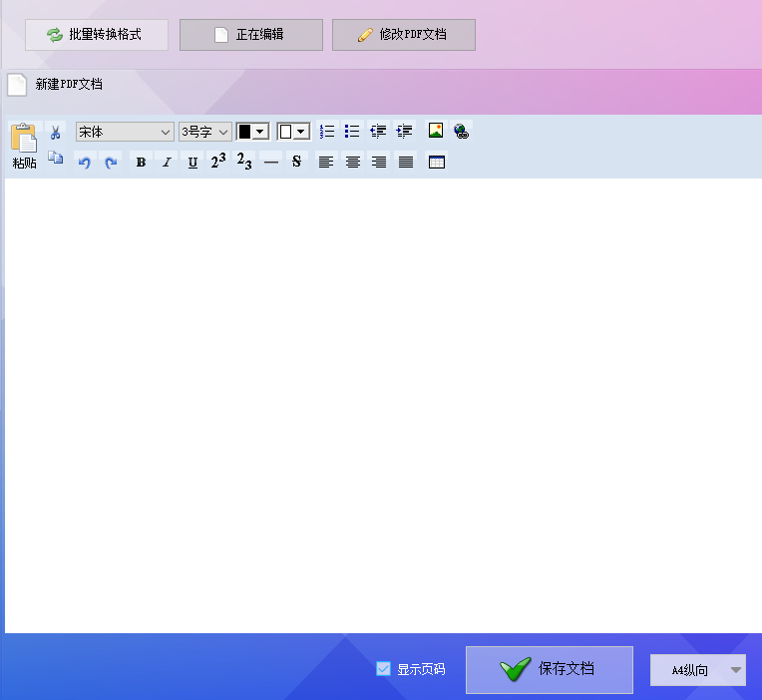This screenshot has width=762, height=700.
Task: Apply superscript formatting
Action: [218, 161]
